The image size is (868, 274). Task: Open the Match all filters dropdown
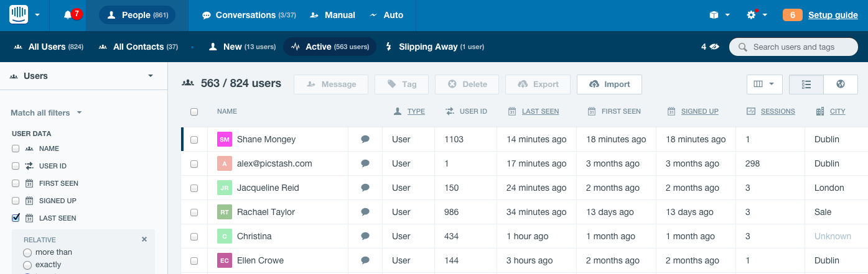click(46, 113)
